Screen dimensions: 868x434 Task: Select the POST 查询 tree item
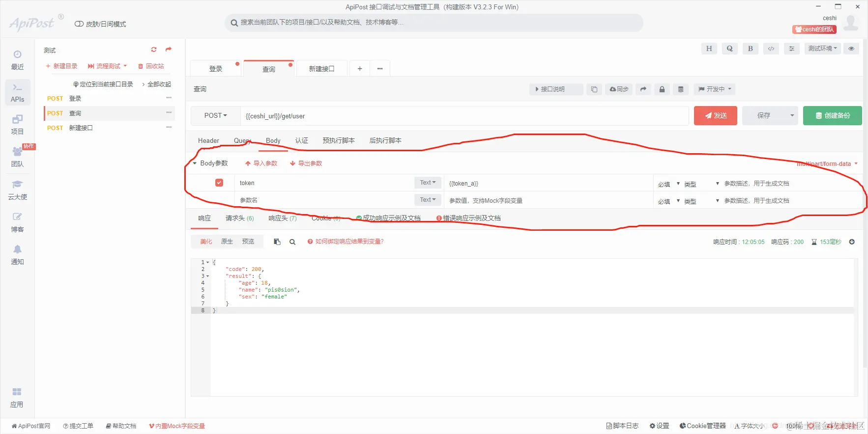click(x=109, y=113)
